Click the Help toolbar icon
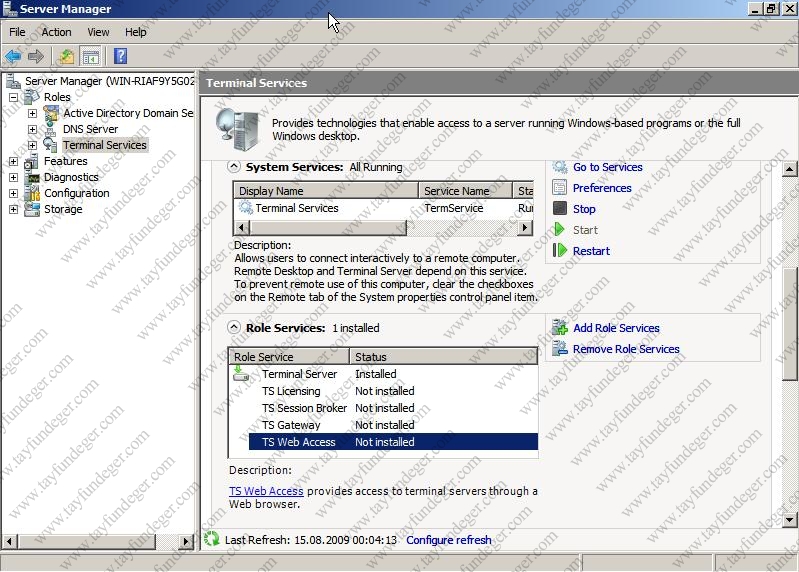This screenshot has height=572, width=799. tap(120, 57)
